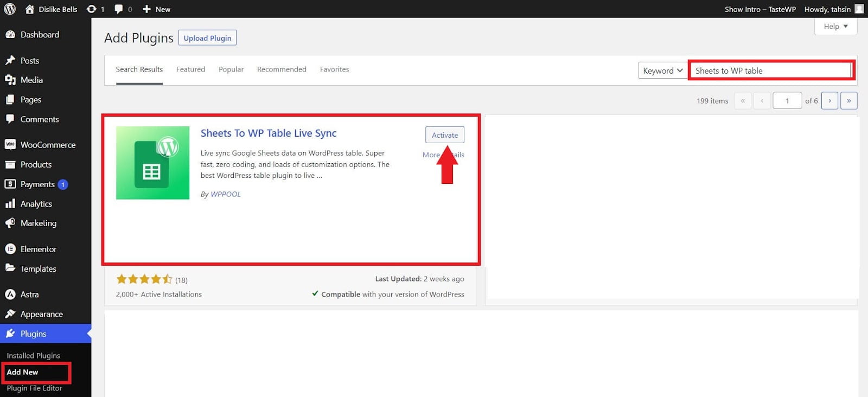Open Installed Plugins submenu item

pos(34,356)
